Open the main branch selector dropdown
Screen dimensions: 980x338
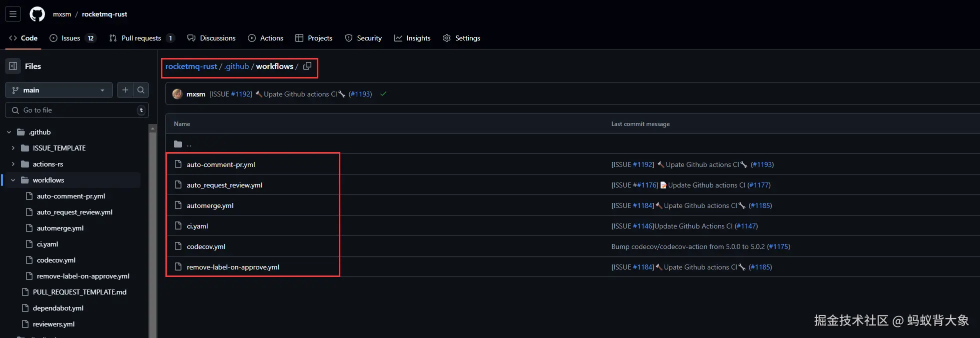(59, 90)
